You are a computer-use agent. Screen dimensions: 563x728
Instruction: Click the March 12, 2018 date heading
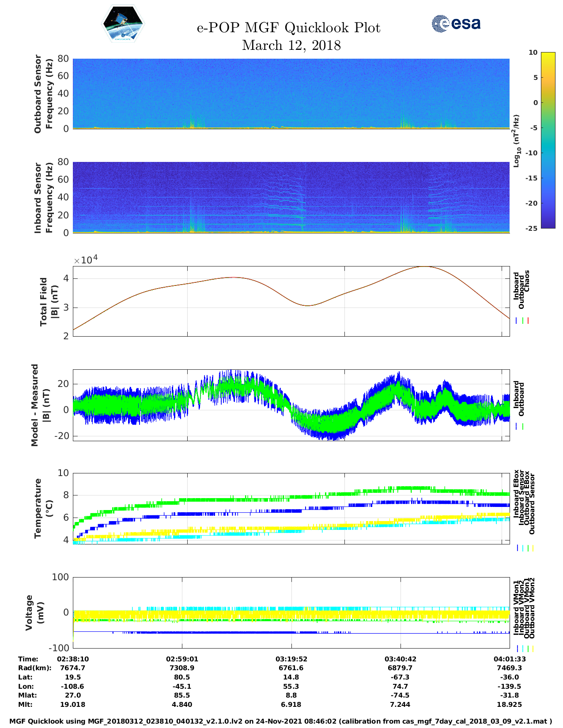click(291, 45)
